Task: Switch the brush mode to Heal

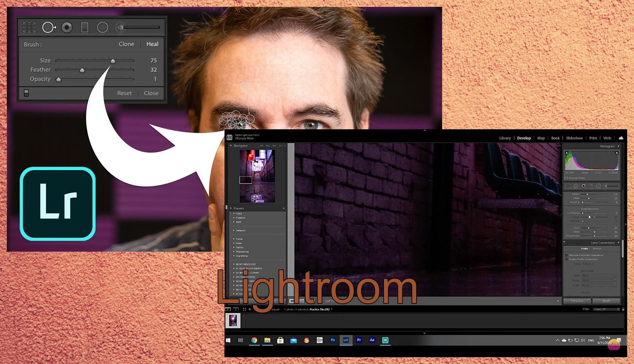Action: click(x=152, y=44)
